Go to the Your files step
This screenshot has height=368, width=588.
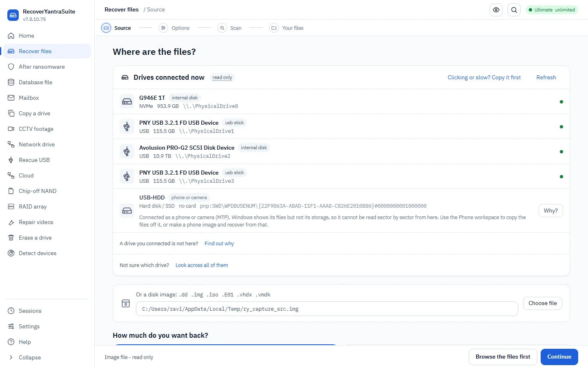(287, 28)
